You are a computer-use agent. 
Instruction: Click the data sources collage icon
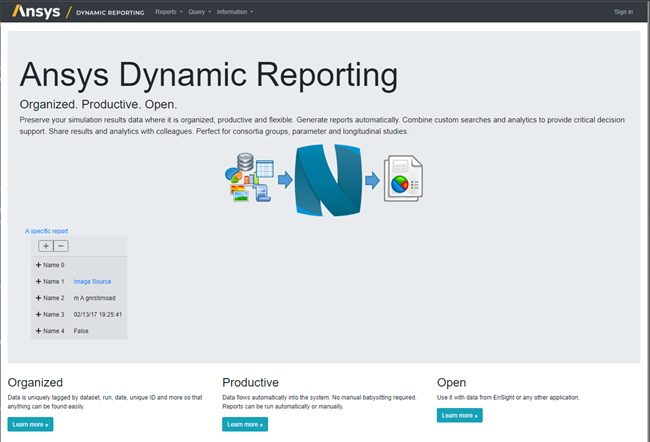coord(248,177)
